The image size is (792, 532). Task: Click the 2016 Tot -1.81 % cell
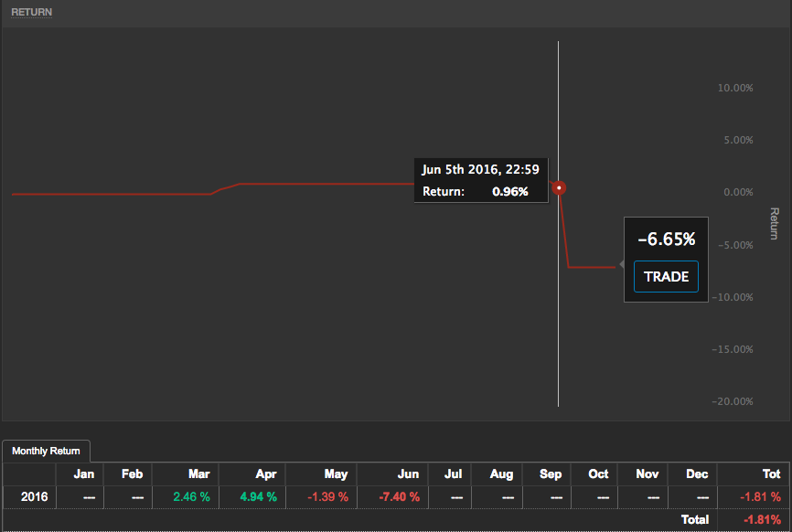(x=761, y=497)
